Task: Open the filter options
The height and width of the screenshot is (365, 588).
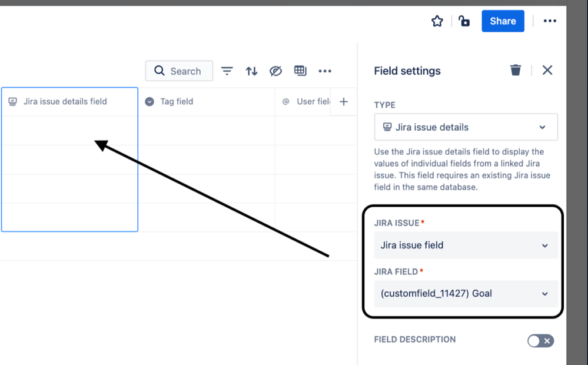Action: click(x=227, y=71)
